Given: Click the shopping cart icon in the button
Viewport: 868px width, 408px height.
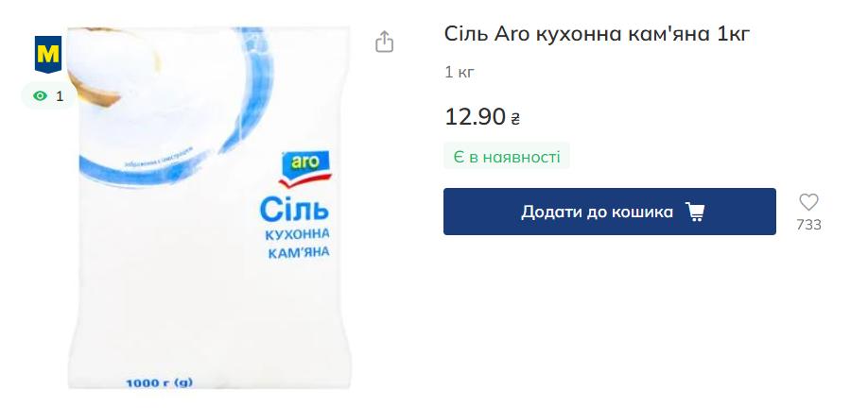Looking at the screenshot, I should click(x=695, y=212).
